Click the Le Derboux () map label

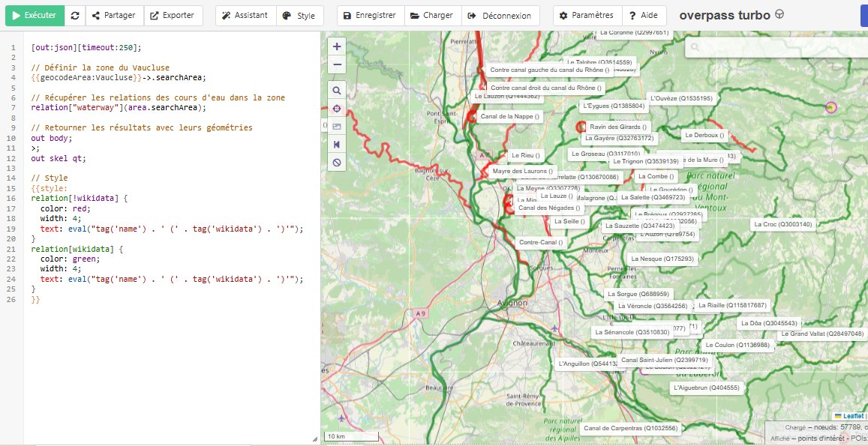[704, 135]
